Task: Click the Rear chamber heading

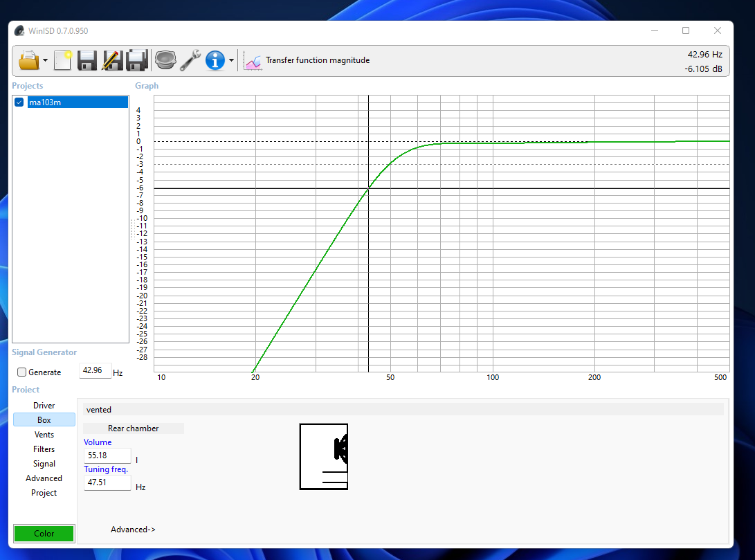Action: (134, 428)
